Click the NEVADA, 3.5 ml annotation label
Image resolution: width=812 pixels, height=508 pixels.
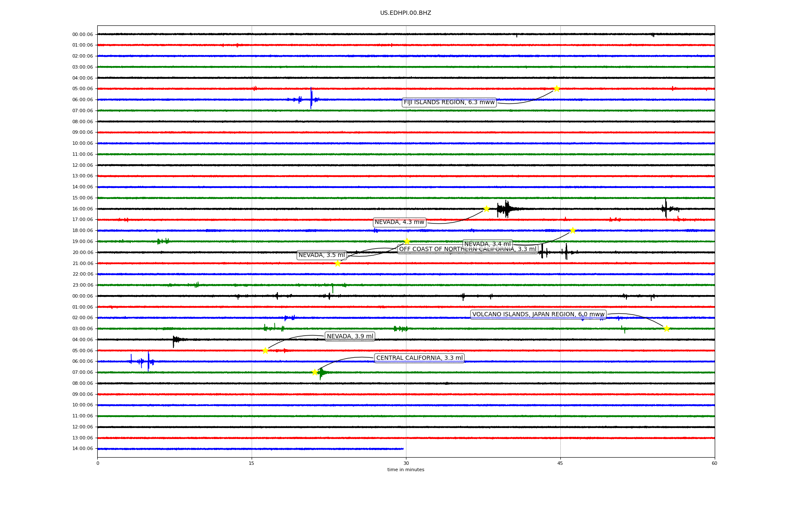321,255
